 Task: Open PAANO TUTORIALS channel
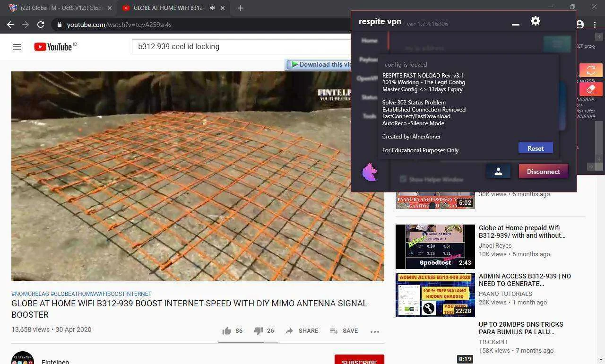[505, 294]
